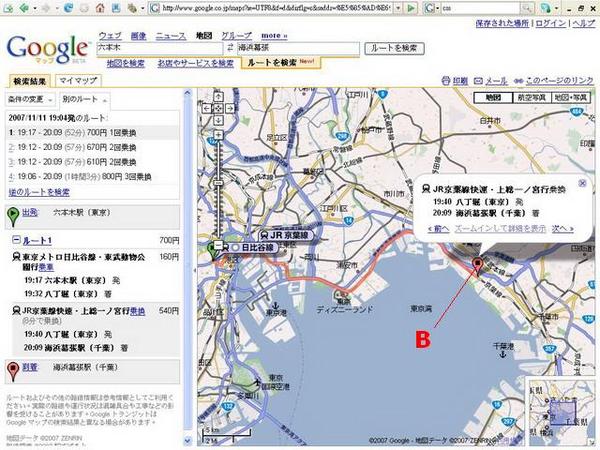
Task: Click the JR京葉線 train label on map
Action: pos(285,235)
